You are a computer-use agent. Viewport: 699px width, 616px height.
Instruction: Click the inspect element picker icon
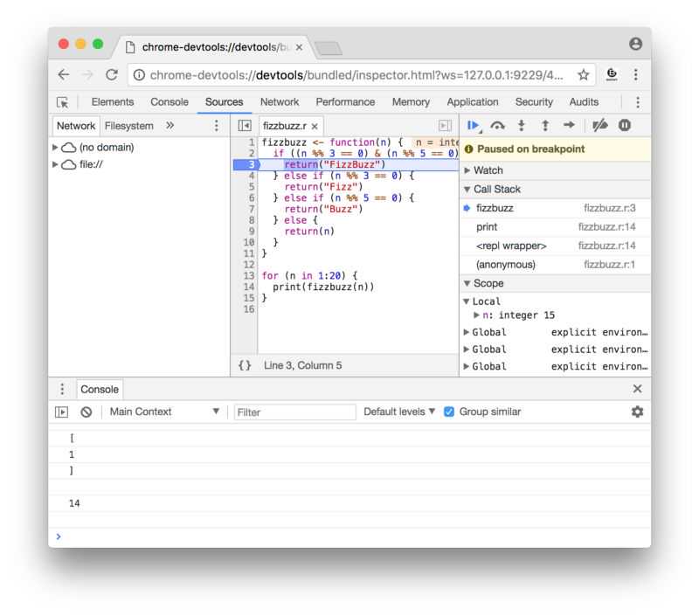click(62, 102)
